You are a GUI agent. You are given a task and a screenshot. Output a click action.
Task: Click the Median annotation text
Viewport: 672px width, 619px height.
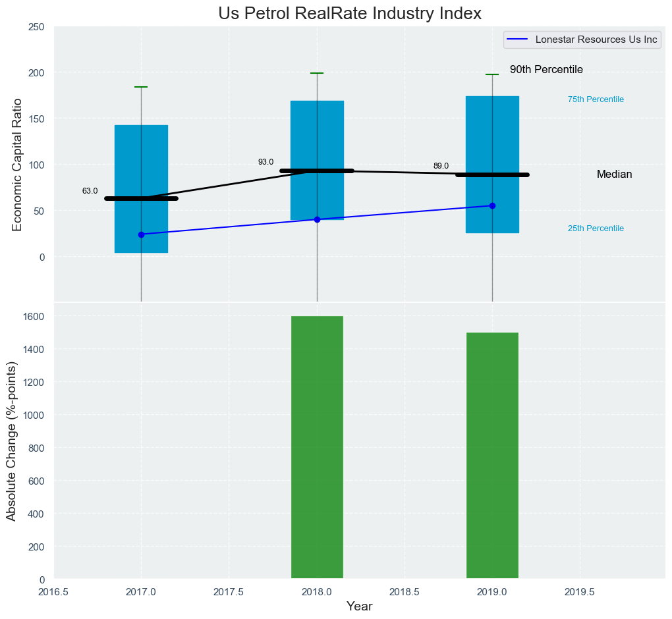[614, 175]
